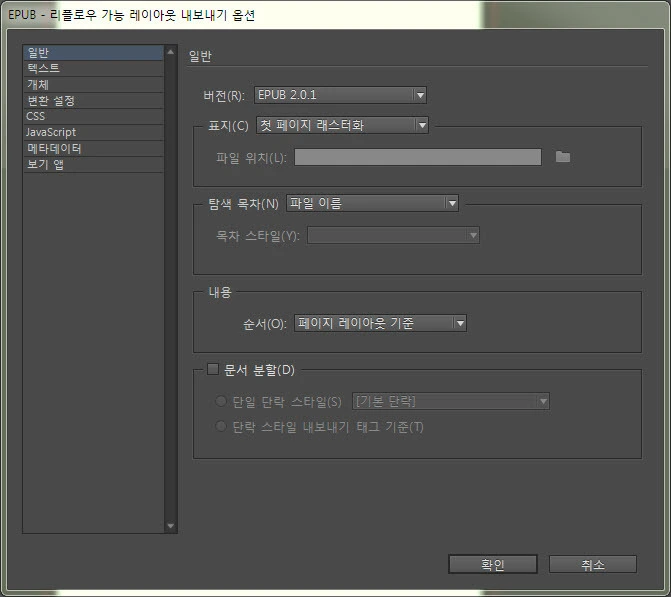Open the 탐색 목차 파일 이름 dropdown
This screenshot has width=671, height=597.
click(372, 203)
